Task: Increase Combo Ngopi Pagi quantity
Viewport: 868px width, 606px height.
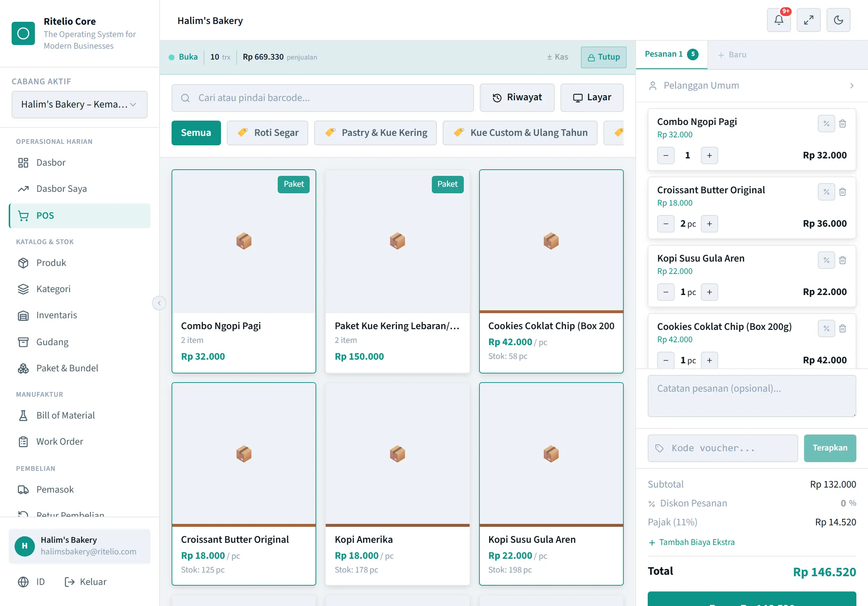Action: click(x=709, y=155)
